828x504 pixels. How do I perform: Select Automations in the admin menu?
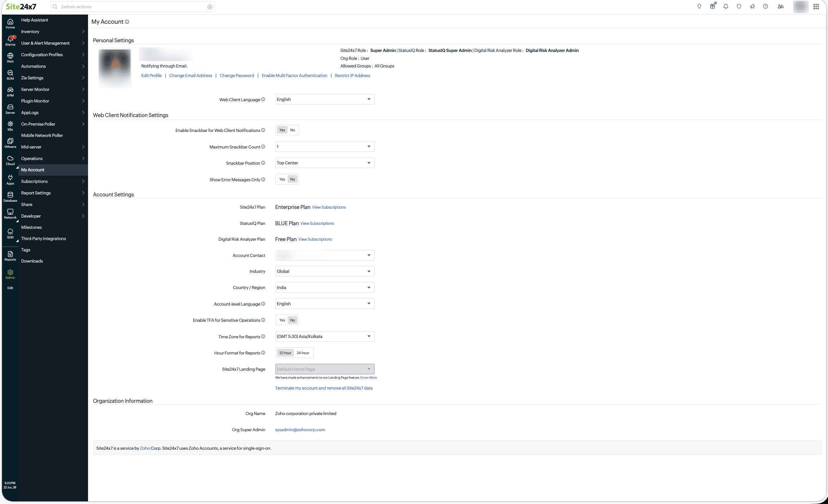[x=53, y=66]
